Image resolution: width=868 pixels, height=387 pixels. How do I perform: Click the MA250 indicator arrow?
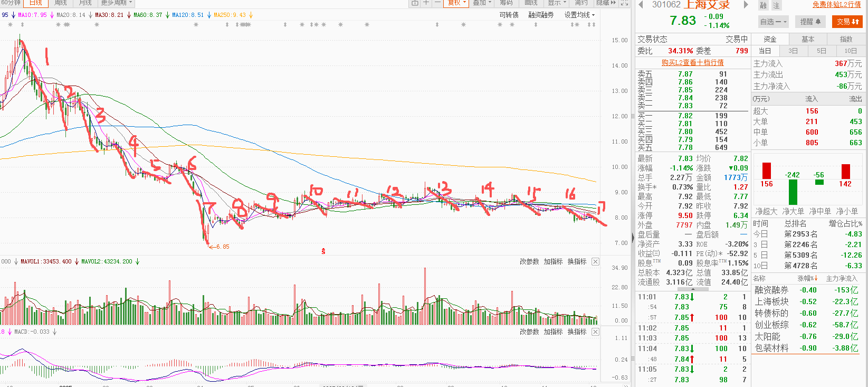click(251, 15)
